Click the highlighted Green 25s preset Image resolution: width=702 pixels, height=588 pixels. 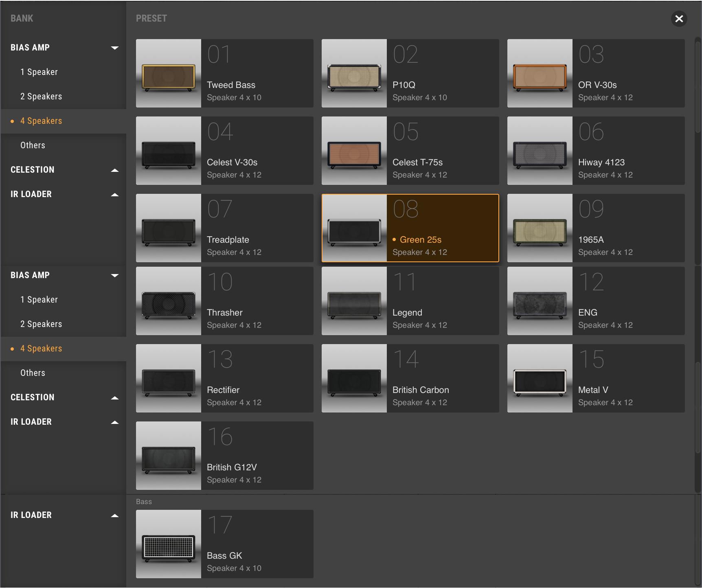point(410,228)
